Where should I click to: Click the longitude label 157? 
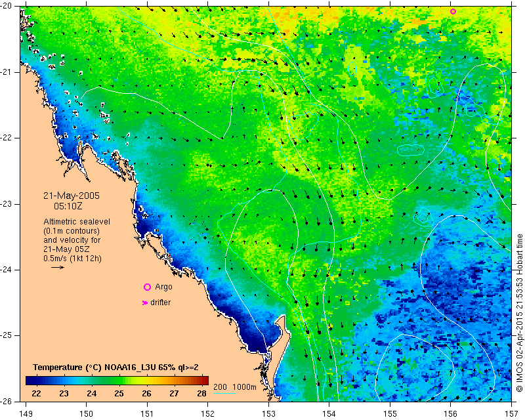pos(512,414)
